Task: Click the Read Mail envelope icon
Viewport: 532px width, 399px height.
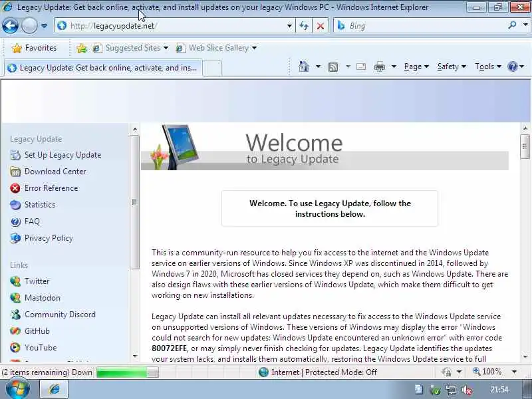Action: tap(361, 66)
